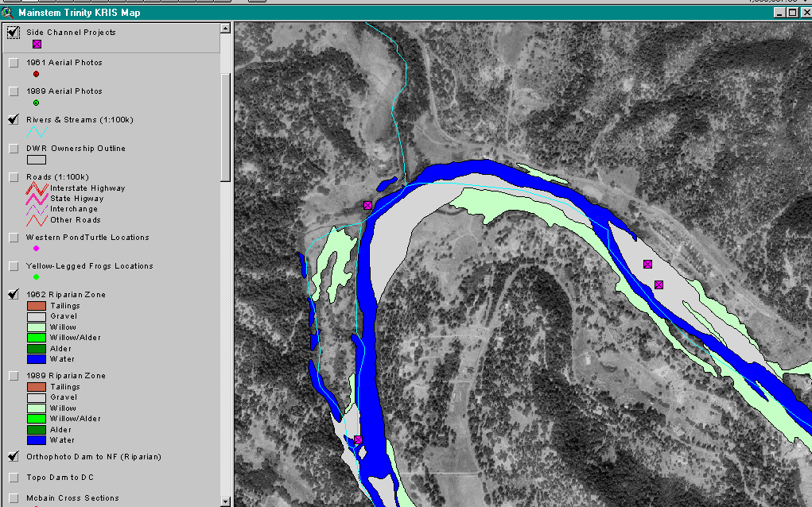
Task: Click the Rivers & Streams cyan line symbol
Action: point(37,132)
